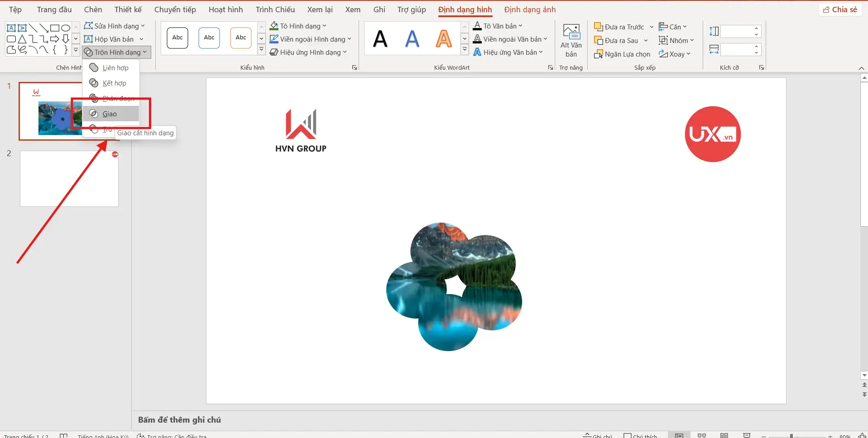Collapse the ribbon with the chevron
Viewport: 868px width, 438px height.
pos(861,68)
